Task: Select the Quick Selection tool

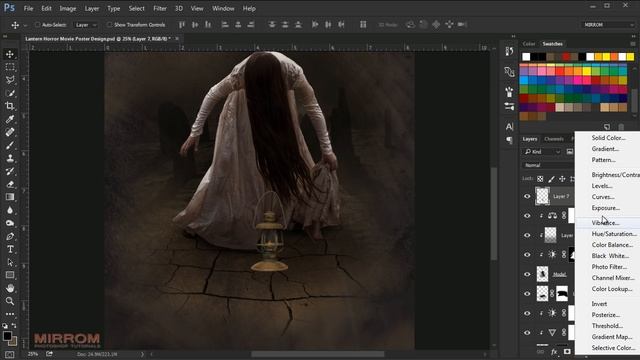Action: coord(10,93)
